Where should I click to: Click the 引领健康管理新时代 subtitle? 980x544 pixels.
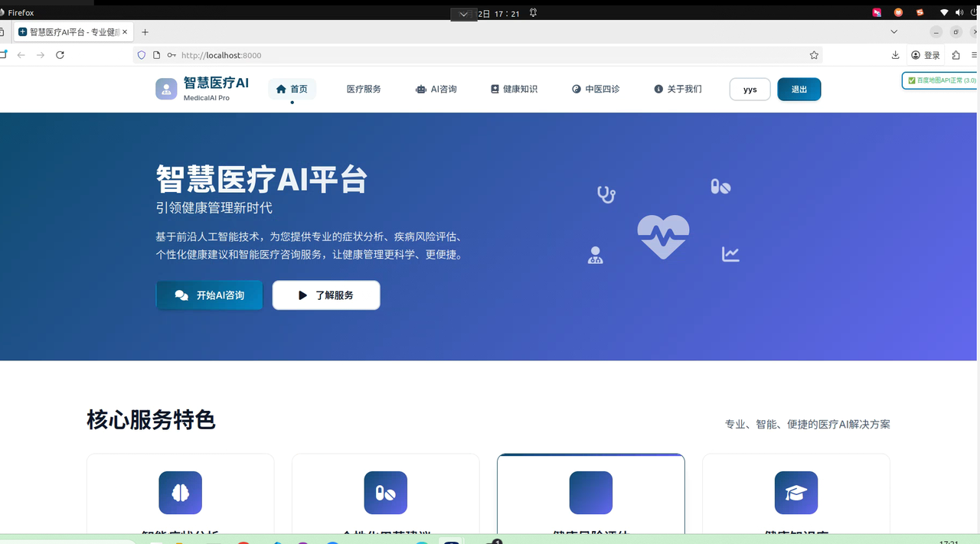pyautogui.click(x=214, y=208)
